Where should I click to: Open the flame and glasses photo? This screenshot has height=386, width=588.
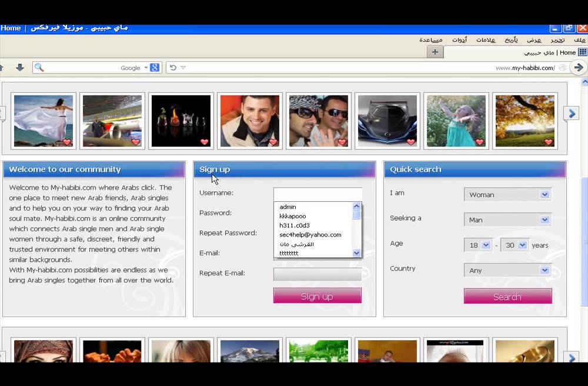point(181,121)
